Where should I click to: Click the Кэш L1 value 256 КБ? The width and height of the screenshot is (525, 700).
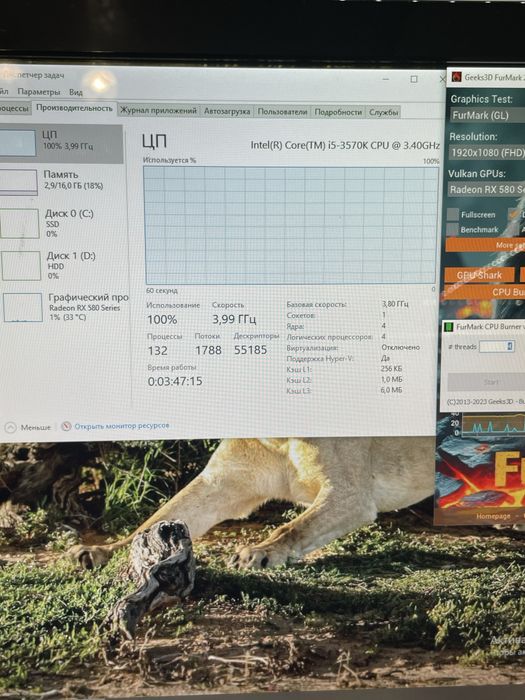pos(392,369)
